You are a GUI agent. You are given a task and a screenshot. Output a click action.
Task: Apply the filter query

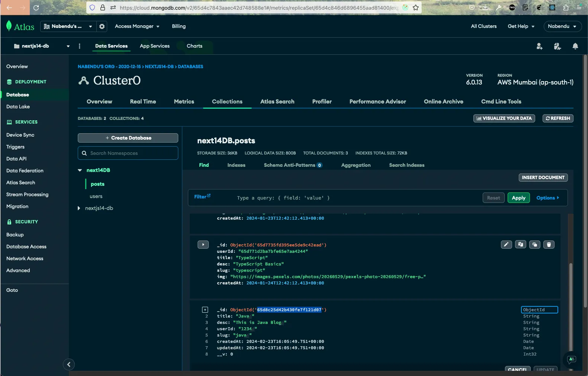coord(518,198)
